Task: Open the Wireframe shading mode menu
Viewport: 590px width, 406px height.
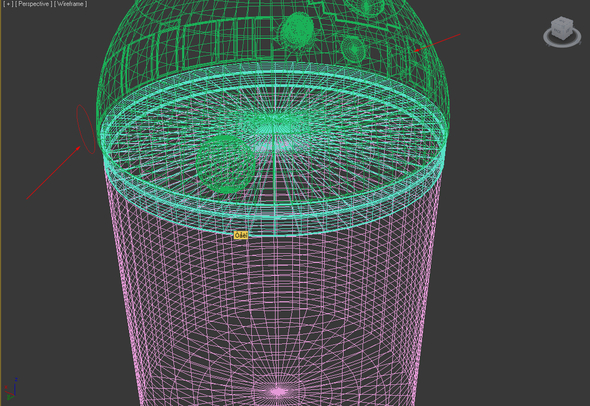Action: click(70, 4)
